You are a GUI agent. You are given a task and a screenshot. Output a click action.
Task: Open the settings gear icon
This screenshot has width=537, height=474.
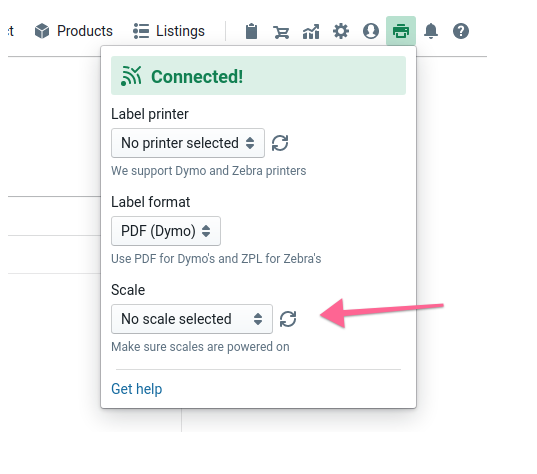tap(341, 31)
